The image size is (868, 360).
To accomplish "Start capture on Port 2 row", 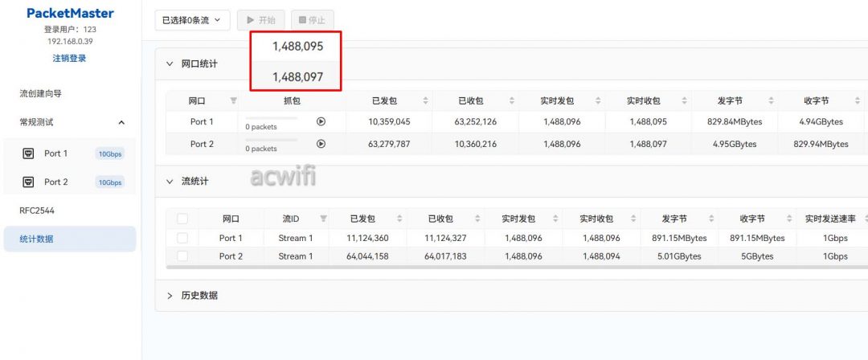I will click(x=321, y=144).
